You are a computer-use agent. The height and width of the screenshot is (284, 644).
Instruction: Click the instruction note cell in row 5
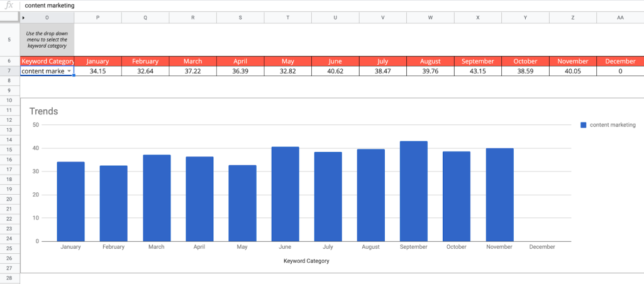click(x=47, y=39)
